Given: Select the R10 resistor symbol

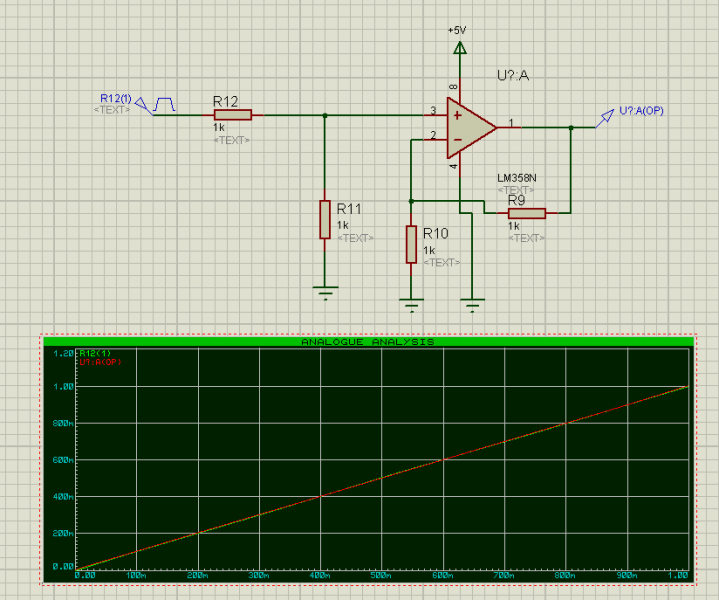Looking at the screenshot, I should [411, 244].
